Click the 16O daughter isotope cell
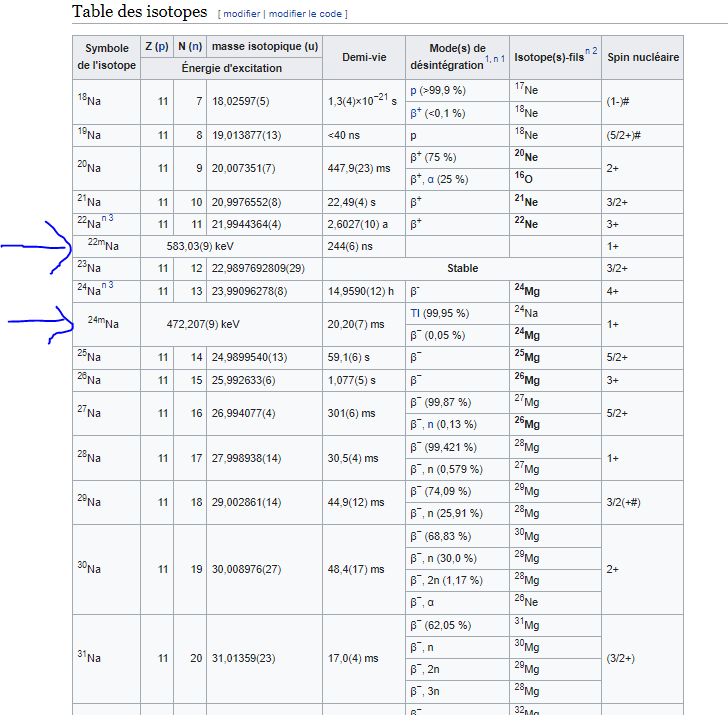This screenshot has height=715, width=728. tap(526, 179)
